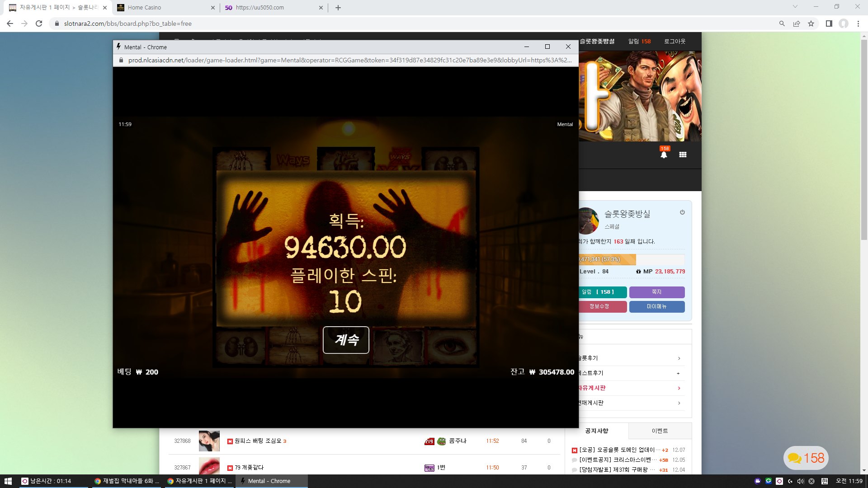
Task: Click the gray X circle tray icon
Action: [x=811, y=481]
